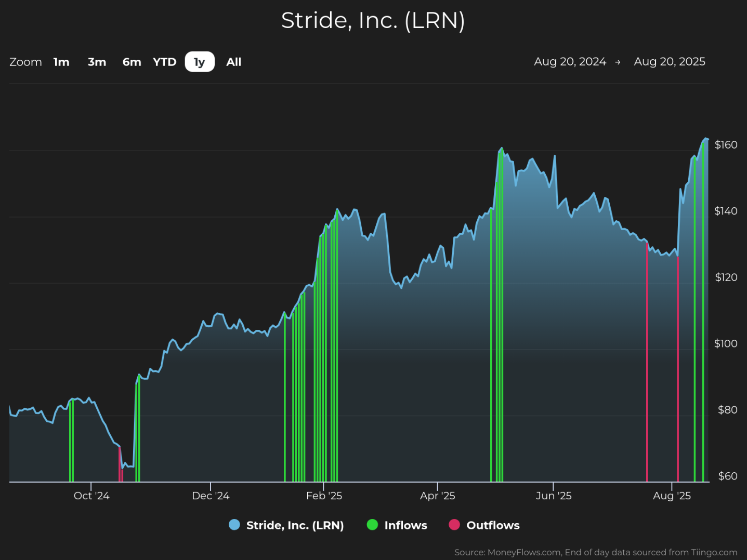Click the last green inflow bar in August 2025

703,312
